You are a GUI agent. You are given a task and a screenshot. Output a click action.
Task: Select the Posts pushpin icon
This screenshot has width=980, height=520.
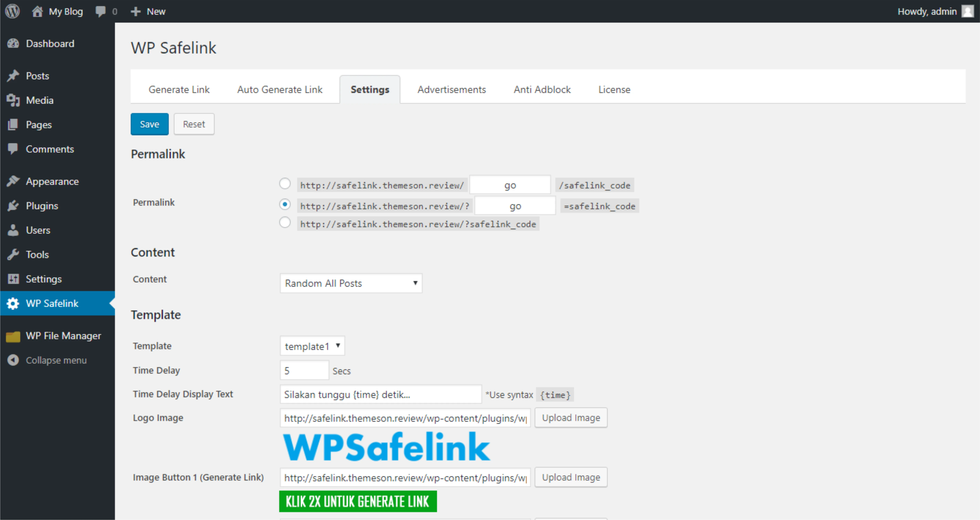pyautogui.click(x=13, y=75)
